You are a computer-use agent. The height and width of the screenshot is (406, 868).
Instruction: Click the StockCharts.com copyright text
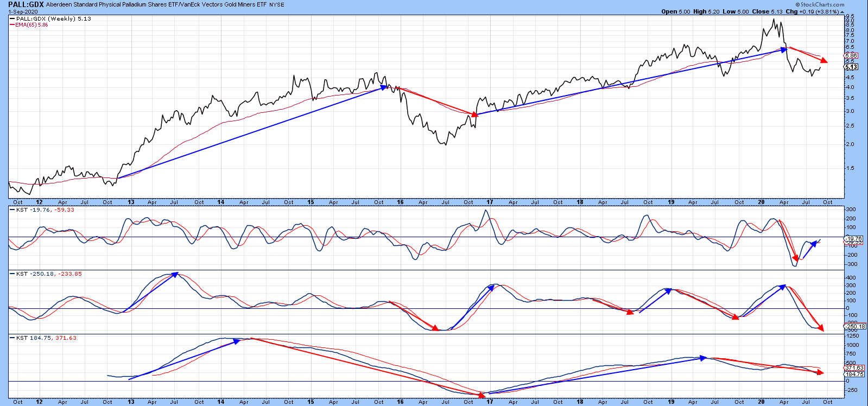(820, 4)
